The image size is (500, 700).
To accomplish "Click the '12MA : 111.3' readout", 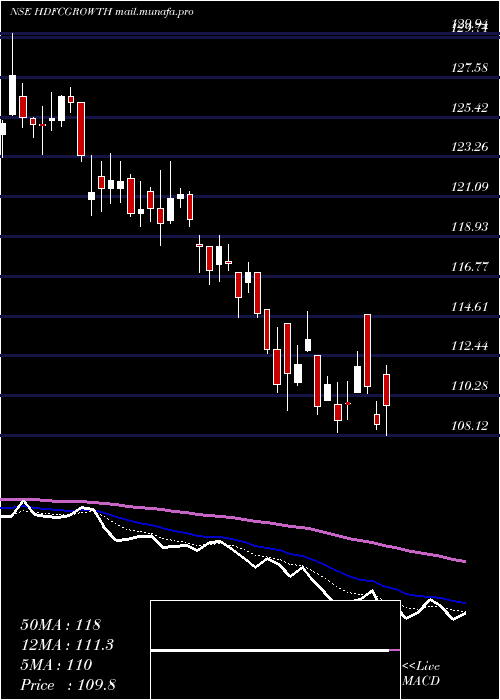I will point(67,645).
